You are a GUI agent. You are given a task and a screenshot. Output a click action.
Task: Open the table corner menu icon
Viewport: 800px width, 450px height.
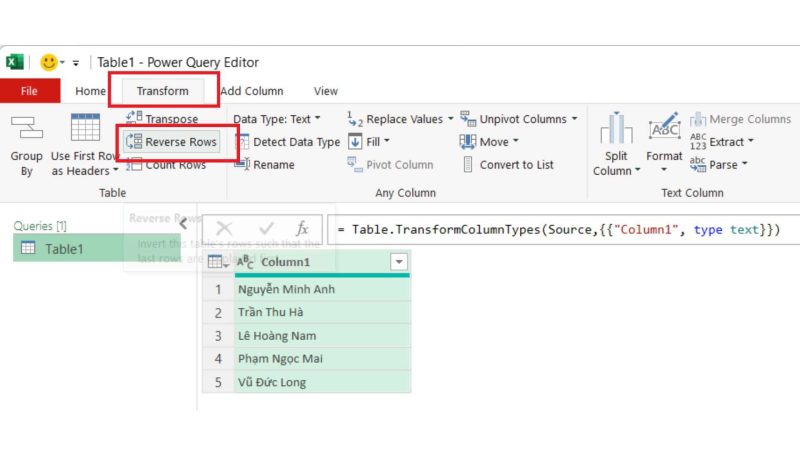pos(218,262)
